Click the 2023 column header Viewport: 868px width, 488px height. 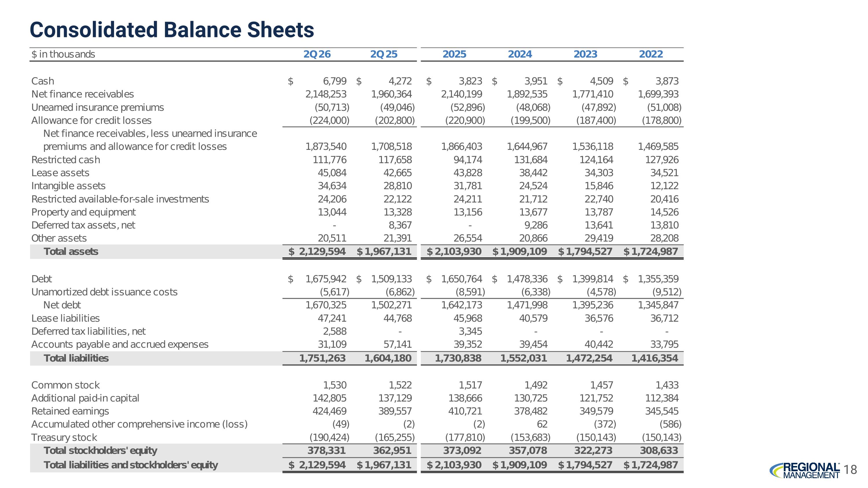pyautogui.click(x=585, y=54)
